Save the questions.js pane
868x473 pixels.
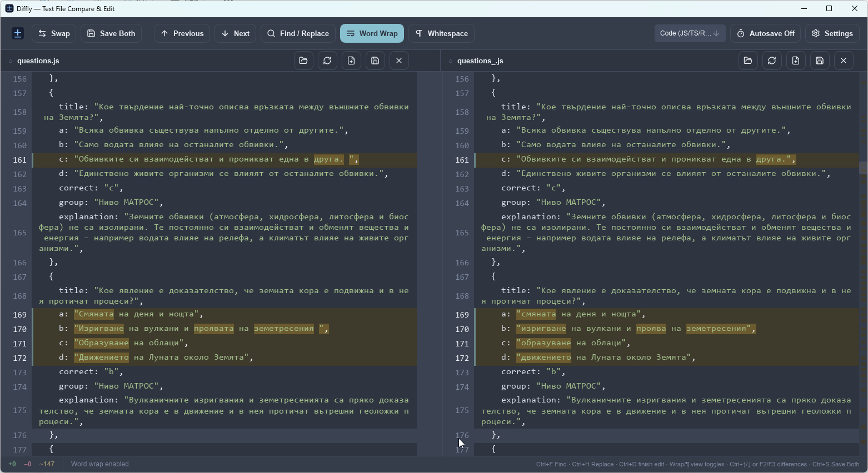(x=375, y=61)
